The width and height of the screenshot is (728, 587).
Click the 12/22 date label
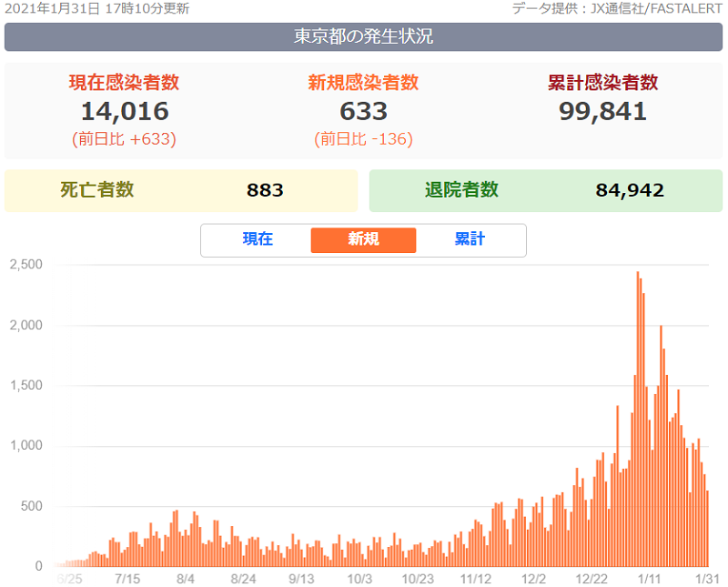click(591, 579)
